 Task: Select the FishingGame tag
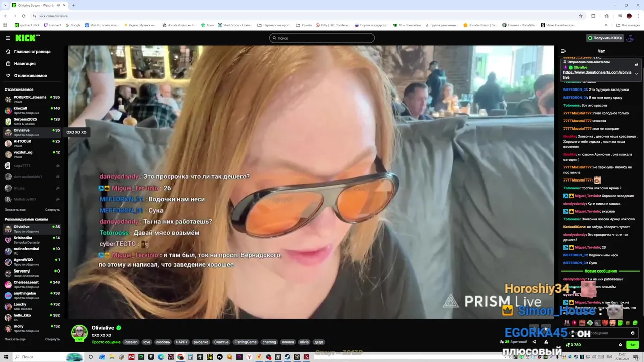246,342
